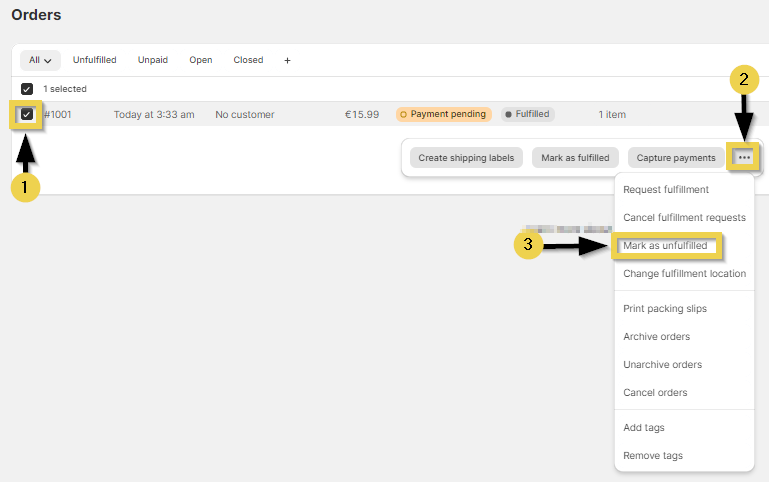
Task: Open the Open orders tab
Action: [x=201, y=60]
